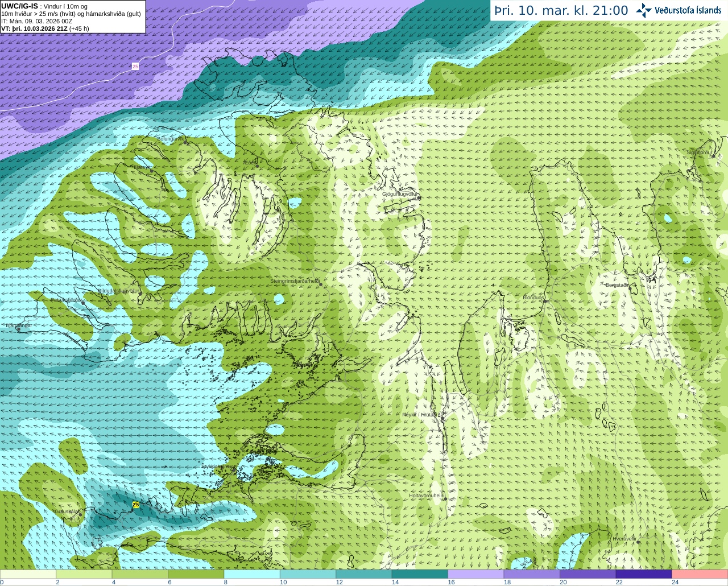The width and height of the screenshot is (728, 586).
Task: Click the Æðey station label
Action: [x=250, y=163]
